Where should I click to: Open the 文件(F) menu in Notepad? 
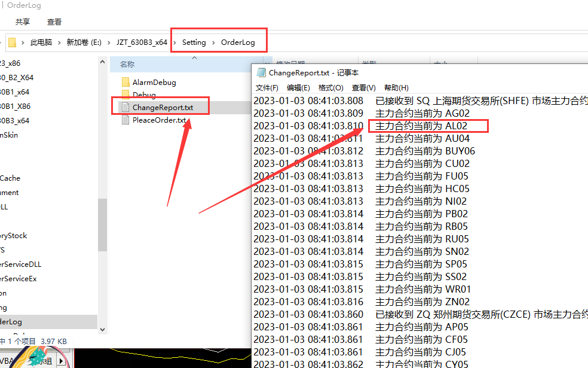tap(267, 88)
